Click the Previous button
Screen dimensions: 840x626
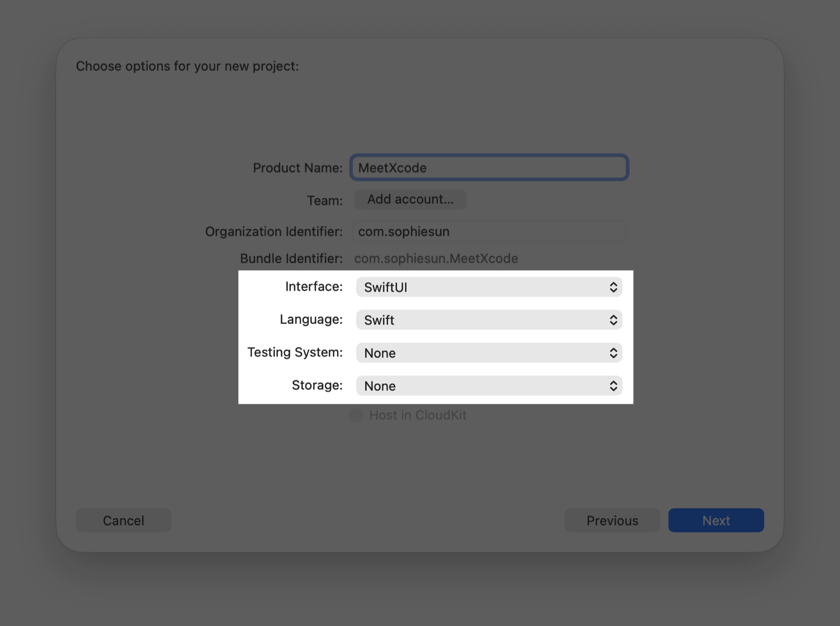pyautogui.click(x=612, y=520)
